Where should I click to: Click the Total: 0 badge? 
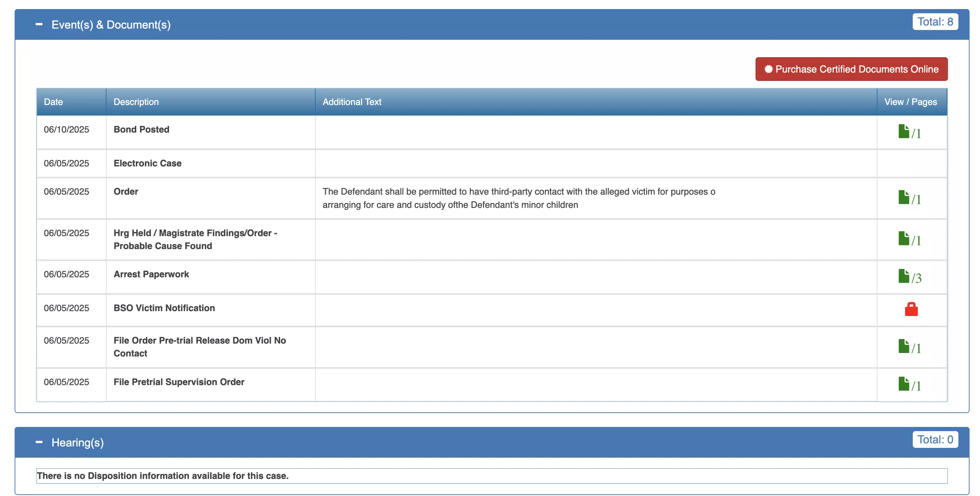935,439
